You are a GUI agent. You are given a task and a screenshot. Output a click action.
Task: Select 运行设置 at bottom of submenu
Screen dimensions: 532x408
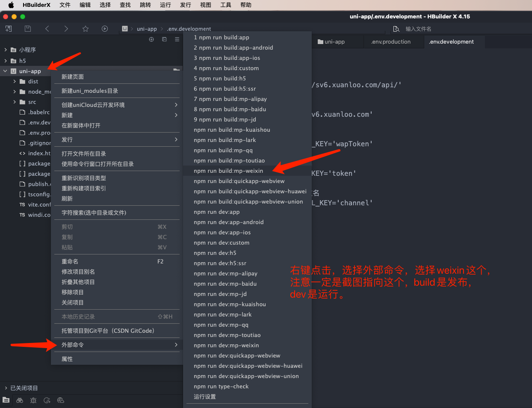pos(247,396)
